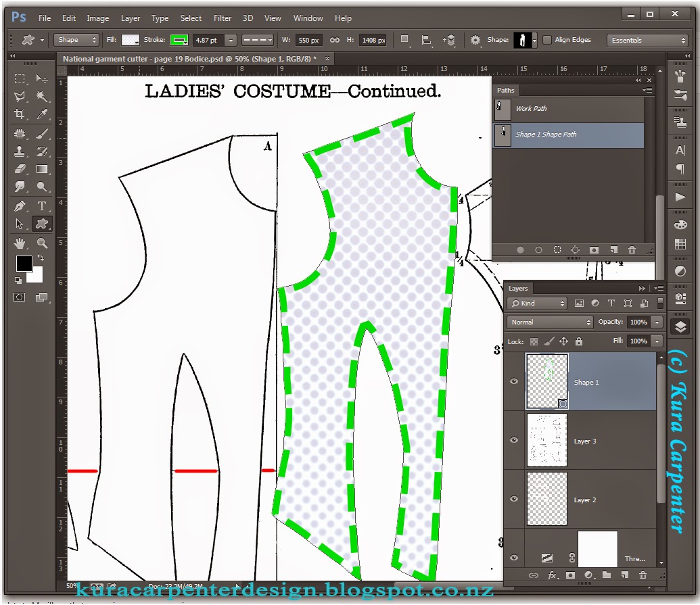
Task: Enable the Align Edges checkbox
Action: (x=546, y=39)
